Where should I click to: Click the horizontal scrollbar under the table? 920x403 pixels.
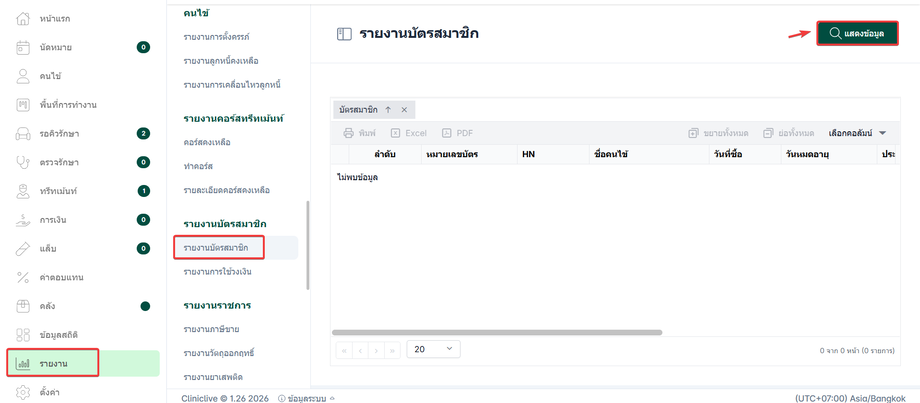[497, 333]
